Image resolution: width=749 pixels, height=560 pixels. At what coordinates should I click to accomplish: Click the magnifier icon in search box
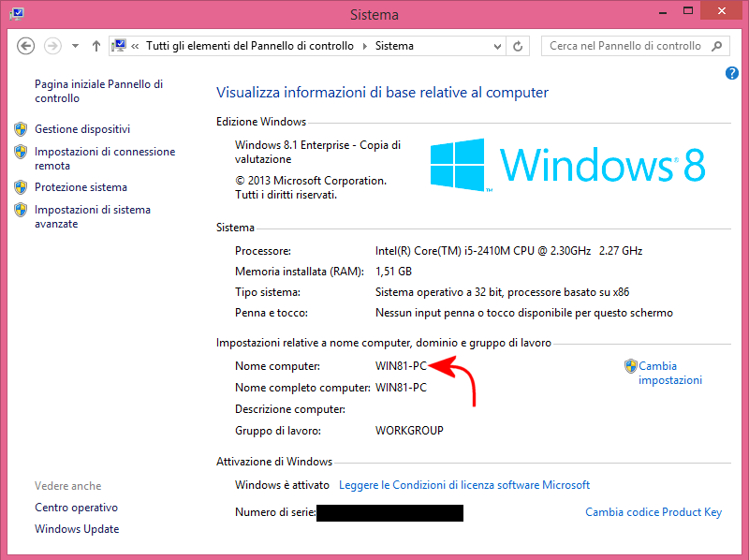tap(717, 46)
